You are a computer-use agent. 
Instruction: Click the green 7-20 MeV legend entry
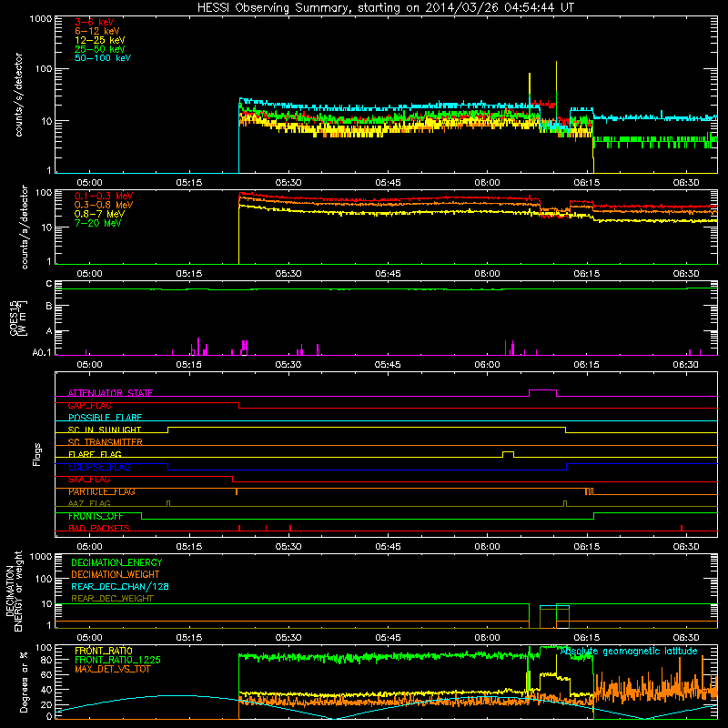pos(97,223)
